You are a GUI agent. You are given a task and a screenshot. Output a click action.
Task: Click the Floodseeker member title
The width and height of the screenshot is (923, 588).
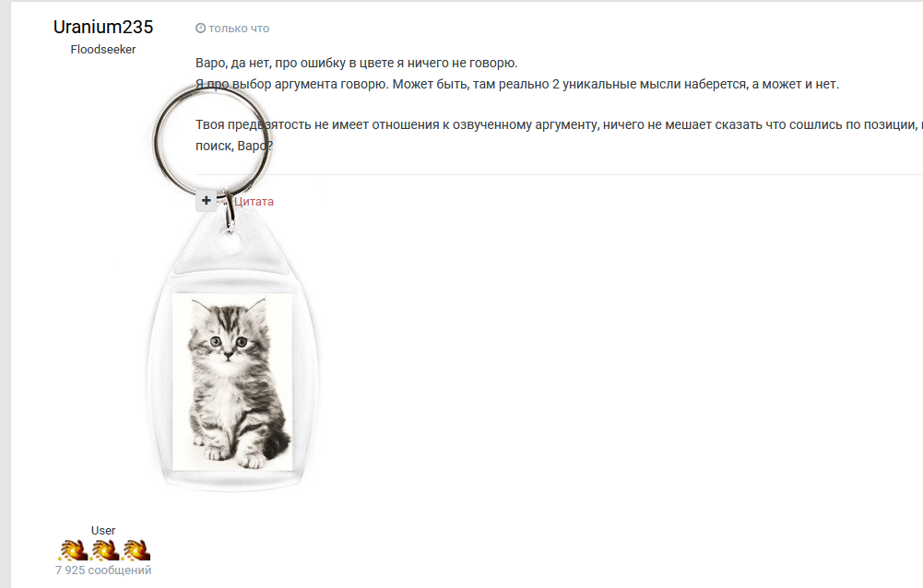tap(103, 50)
